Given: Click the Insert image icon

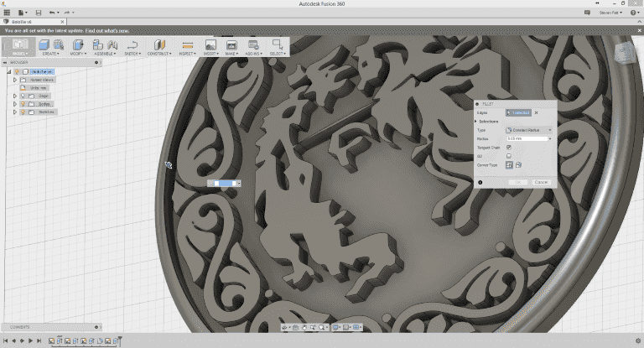Looking at the screenshot, I should click(210, 44).
